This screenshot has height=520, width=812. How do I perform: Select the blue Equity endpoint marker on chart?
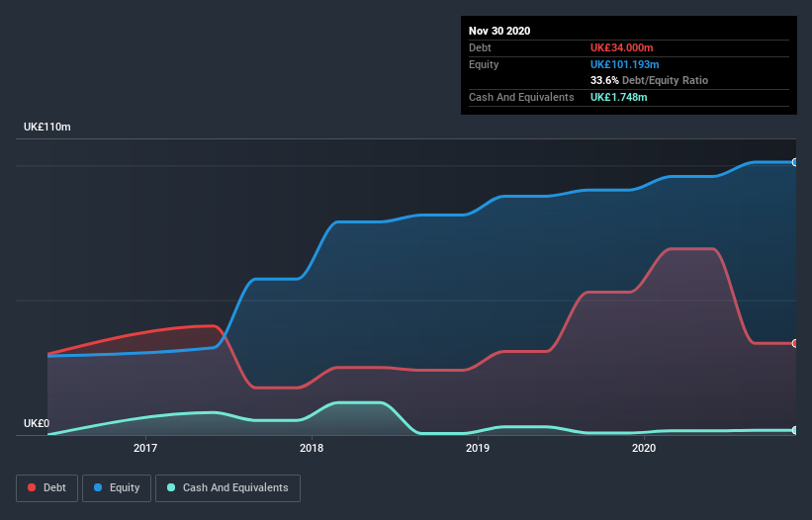tap(794, 162)
